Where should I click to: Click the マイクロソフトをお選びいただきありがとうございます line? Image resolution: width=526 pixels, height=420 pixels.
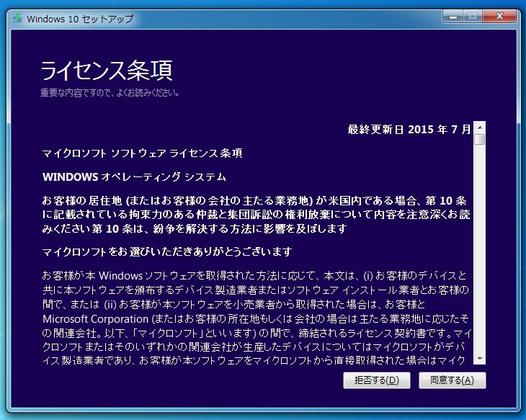tap(167, 251)
